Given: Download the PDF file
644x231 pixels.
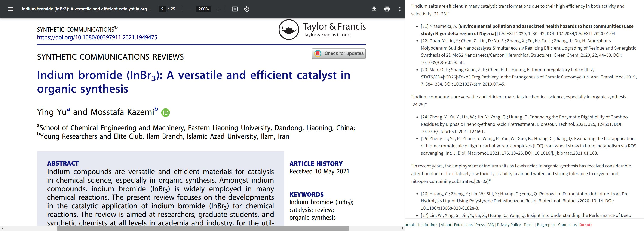Looking at the screenshot, I should pos(374,9).
